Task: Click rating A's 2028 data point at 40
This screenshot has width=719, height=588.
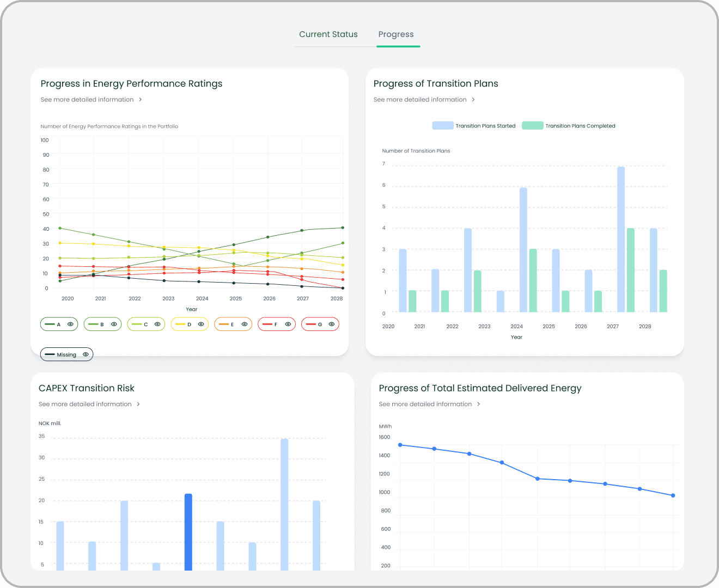Action: pyautogui.click(x=343, y=228)
